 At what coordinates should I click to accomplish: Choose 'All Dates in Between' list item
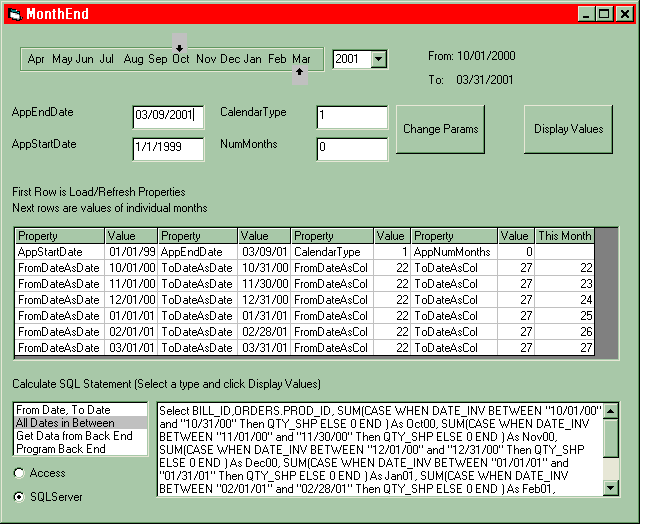click(81, 423)
